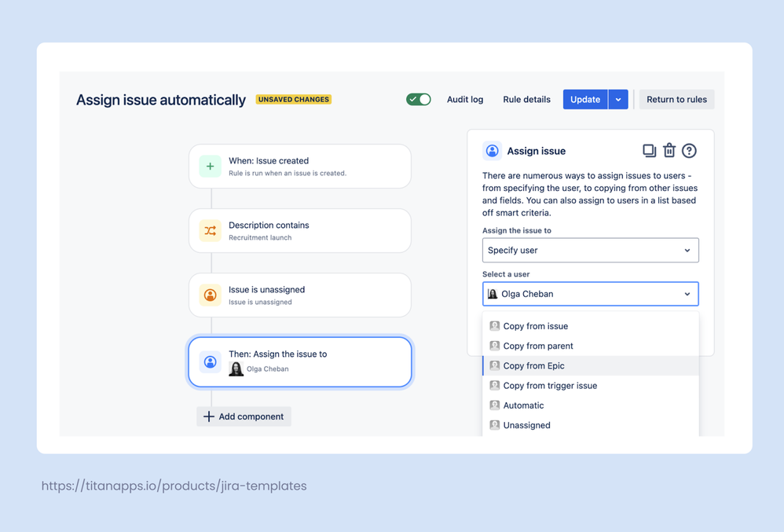Click Olga Cheban avatar in the user select field
Image resolution: width=784 pixels, height=532 pixels.
tap(493, 294)
